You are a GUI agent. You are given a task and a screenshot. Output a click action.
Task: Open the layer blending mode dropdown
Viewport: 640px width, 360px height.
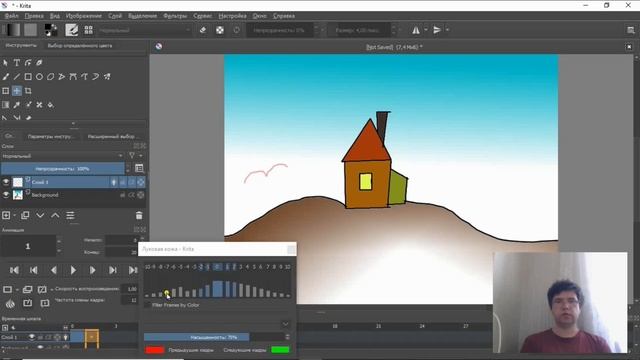click(62, 156)
